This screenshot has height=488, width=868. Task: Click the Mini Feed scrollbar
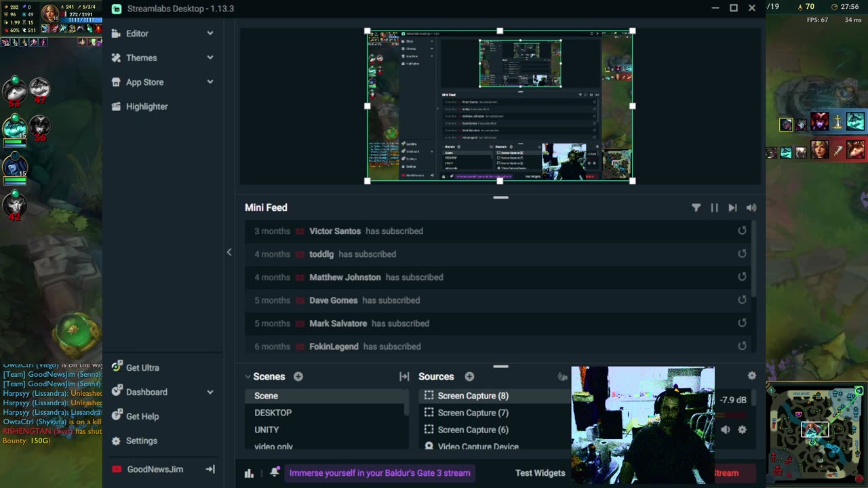[x=753, y=258]
